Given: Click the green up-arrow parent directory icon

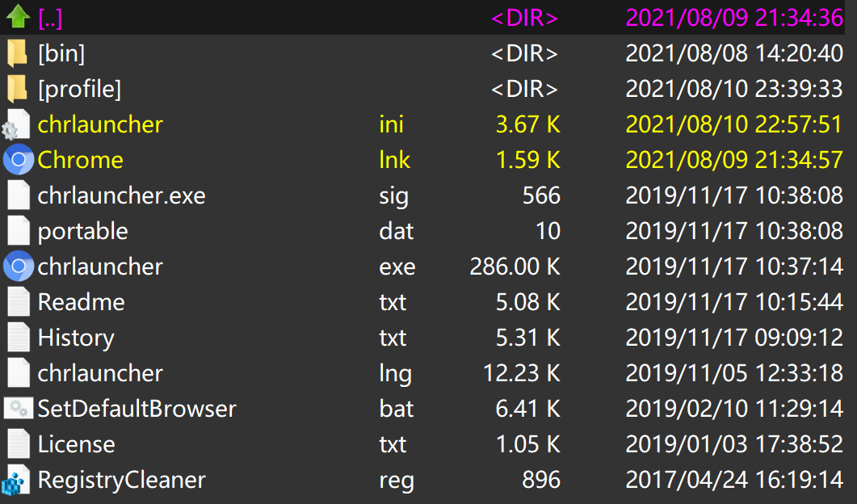Looking at the screenshot, I should [18, 18].
